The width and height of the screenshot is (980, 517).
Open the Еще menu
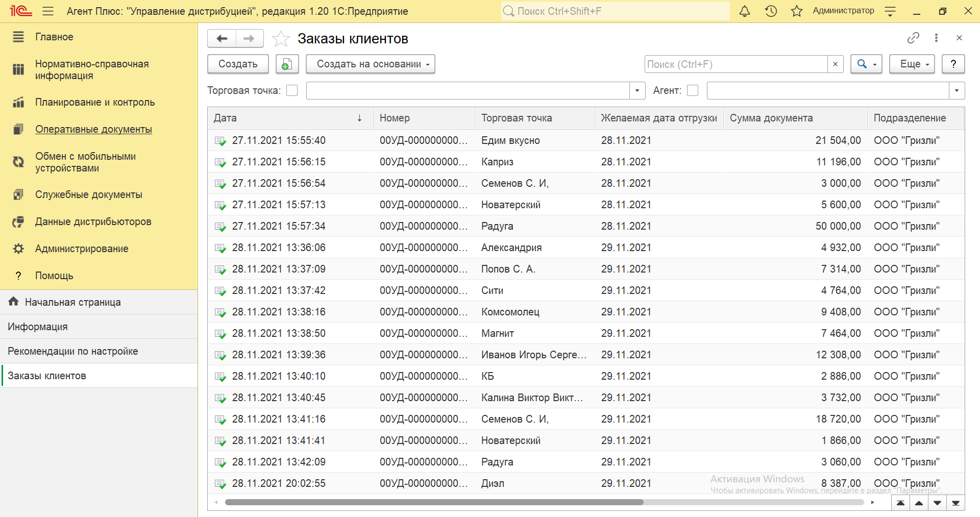point(912,64)
